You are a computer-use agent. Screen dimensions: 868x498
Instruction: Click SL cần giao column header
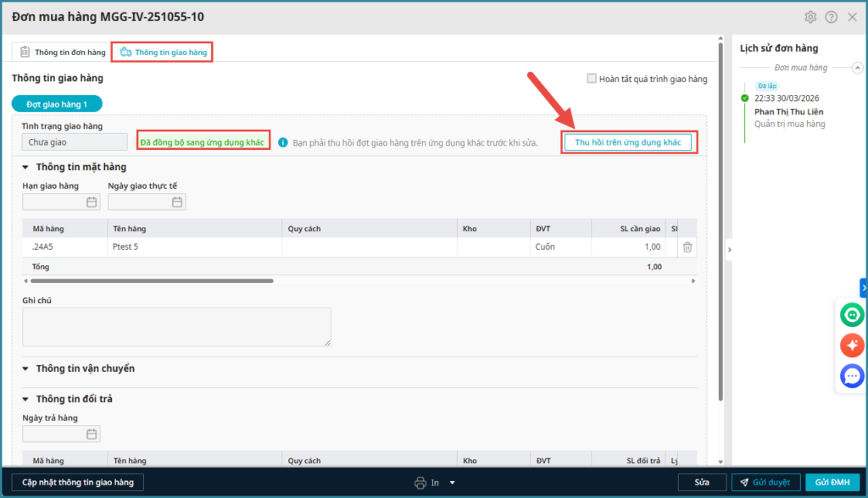click(630, 229)
